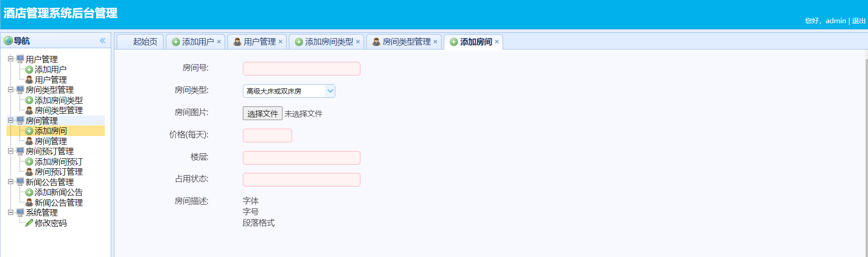Click the green plus icon beside 添加用户 in tree

tap(29, 70)
